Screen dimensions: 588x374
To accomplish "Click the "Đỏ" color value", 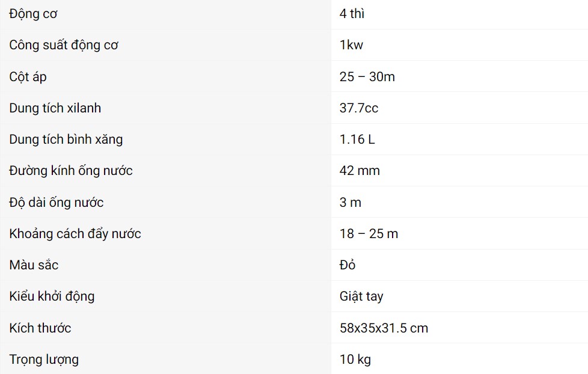I will (x=348, y=265).
